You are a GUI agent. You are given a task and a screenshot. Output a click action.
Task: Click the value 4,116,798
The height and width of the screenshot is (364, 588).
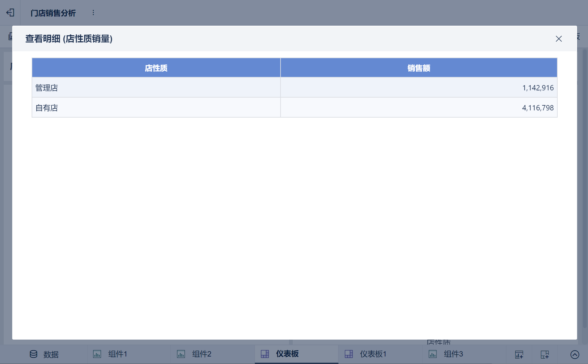[538, 108]
